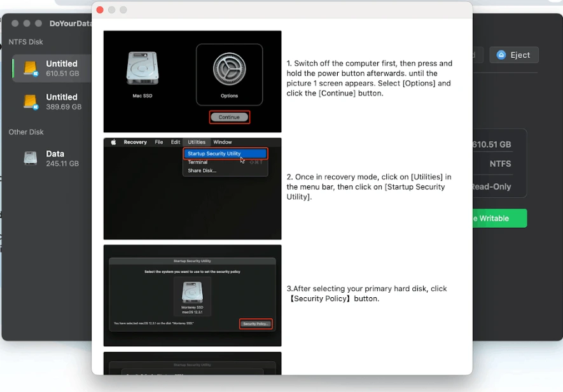Viewport: 563px width, 392px height.
Task: Click the Data disk drive icon
Action: coord(31,158)
